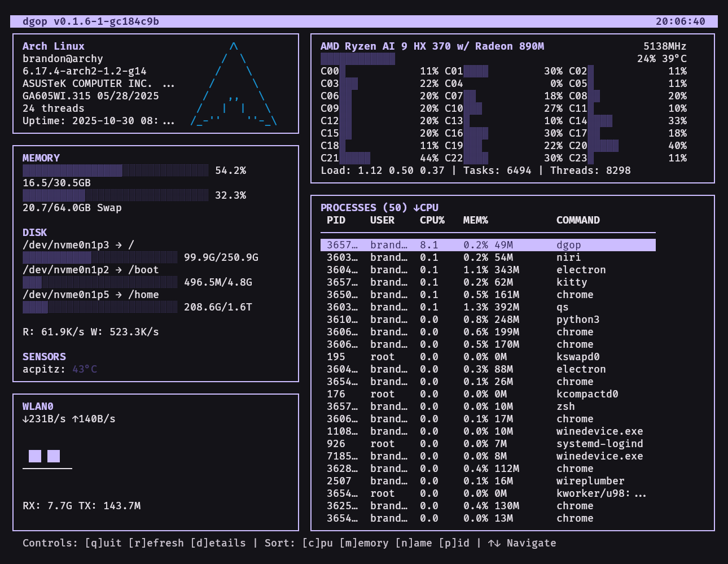Click the C20 core usage bar

(x=603, y=146)
